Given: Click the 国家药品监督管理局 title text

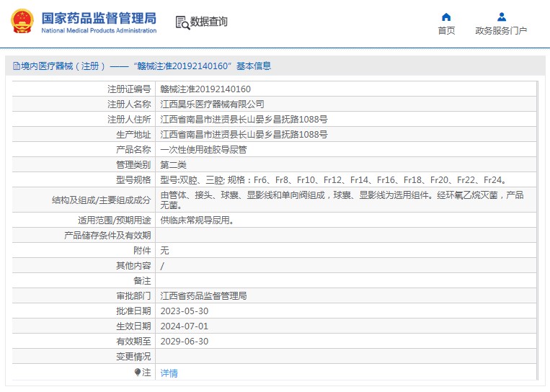Looking at the screenshot, I should click(99, 18).
